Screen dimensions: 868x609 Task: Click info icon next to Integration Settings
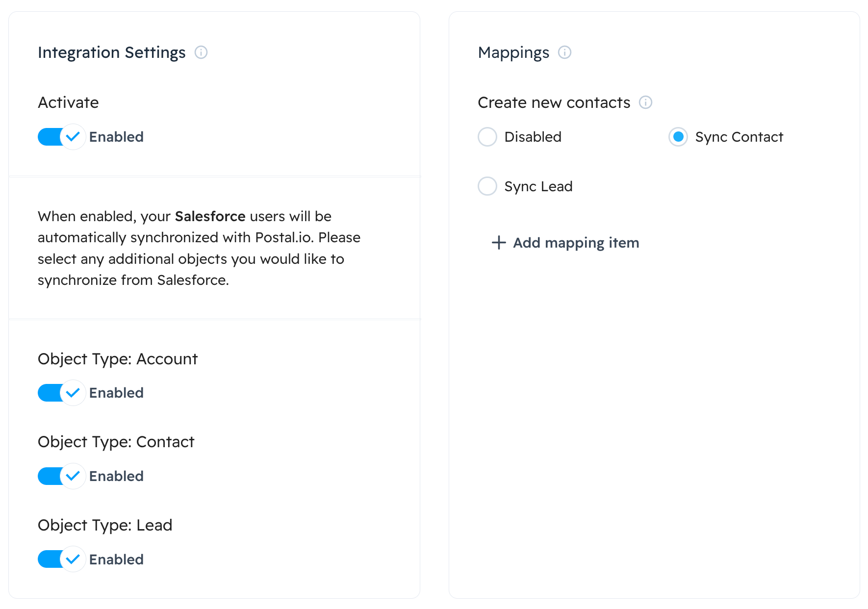pyautogui.click(x=201, y=52)
